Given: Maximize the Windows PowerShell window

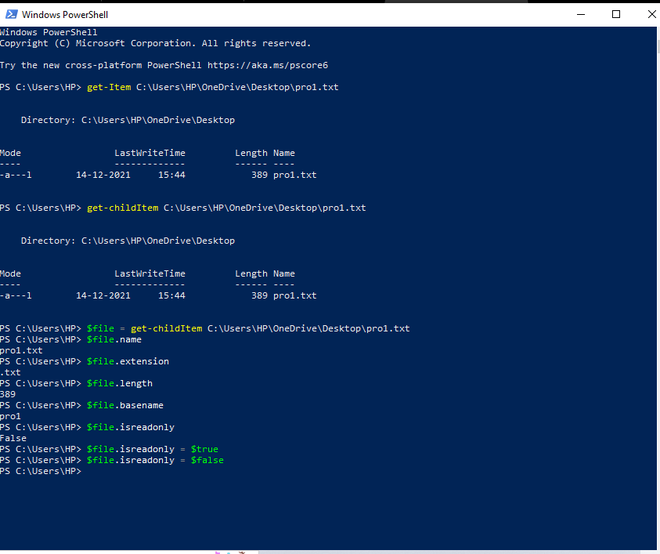Looking at the screenshot, I should click(x=616, y=14).
